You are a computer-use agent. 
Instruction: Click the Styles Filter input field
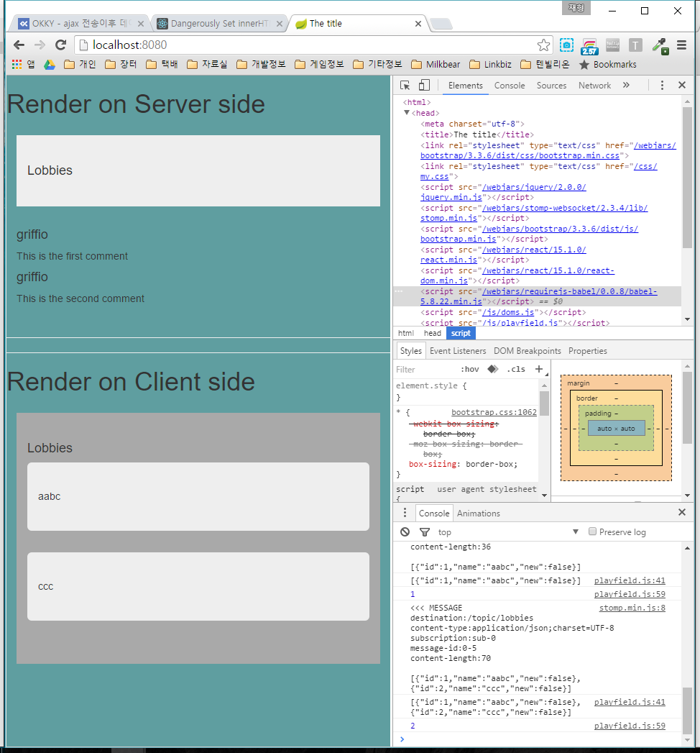point(425,369)
